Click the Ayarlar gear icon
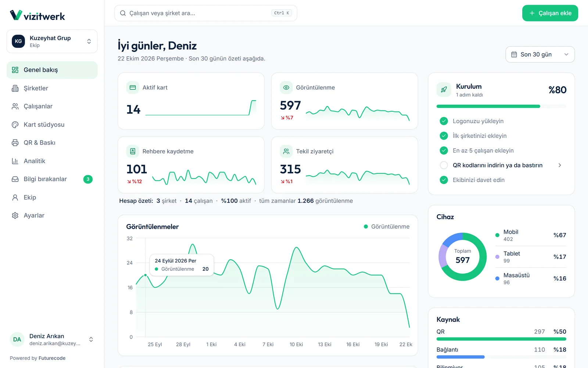This screenshot has height=368, width=588. click(15, 216)
